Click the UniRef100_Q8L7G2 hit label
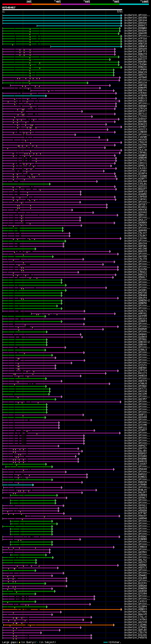This screenshot has width=151, height=644. pyautogui.click(x=135, y=560)
